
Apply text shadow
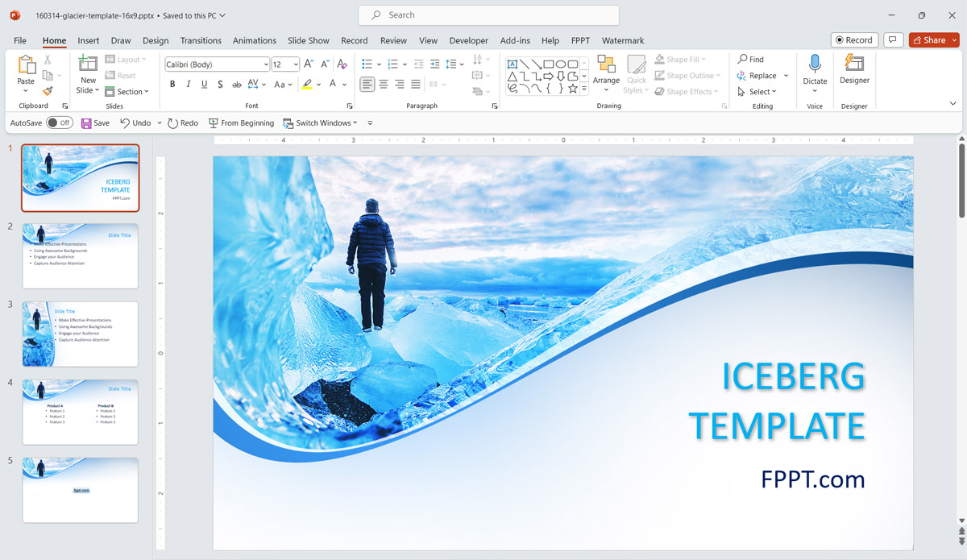pos(220,84)
